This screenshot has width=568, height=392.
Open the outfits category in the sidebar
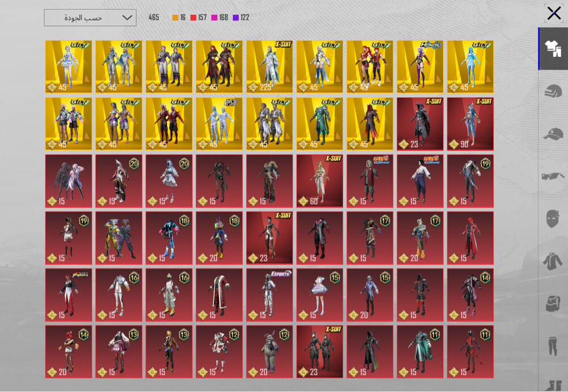(x=553, y=48)
